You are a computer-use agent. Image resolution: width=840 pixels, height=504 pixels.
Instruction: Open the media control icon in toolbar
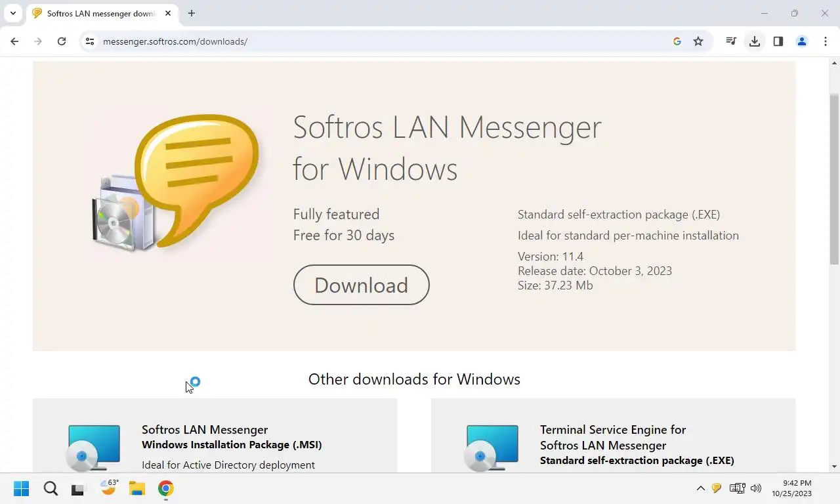click(x=731, y=41)
